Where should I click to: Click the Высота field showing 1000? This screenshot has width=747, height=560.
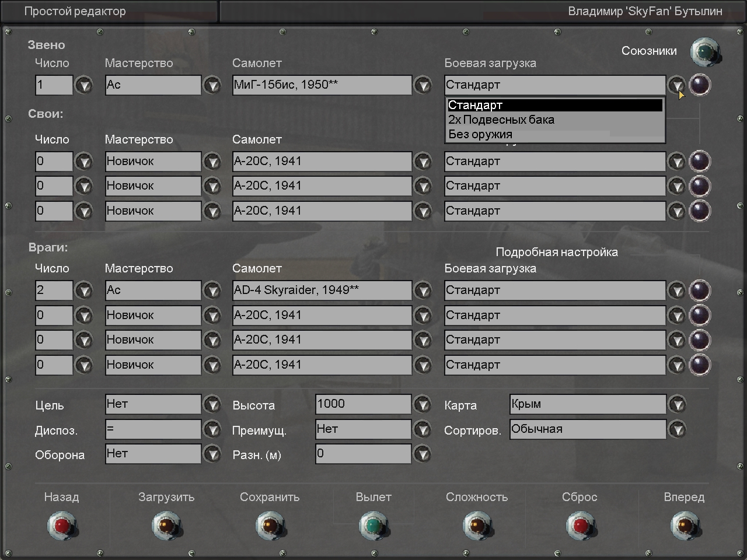click(x=364, y=404)
